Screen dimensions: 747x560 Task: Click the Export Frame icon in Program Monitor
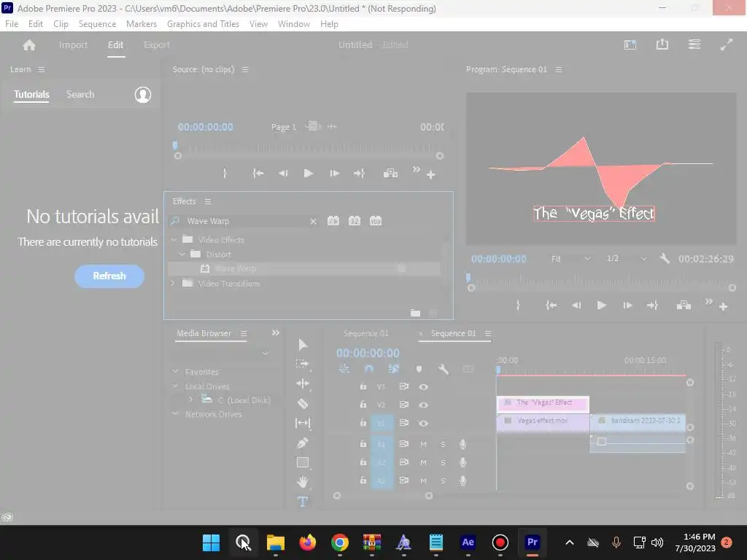pos(684,306)
